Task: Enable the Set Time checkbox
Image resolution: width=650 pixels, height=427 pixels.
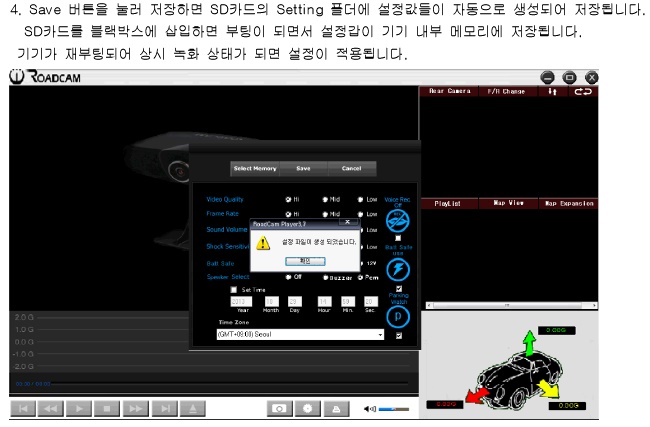Action: pos(234,290)
